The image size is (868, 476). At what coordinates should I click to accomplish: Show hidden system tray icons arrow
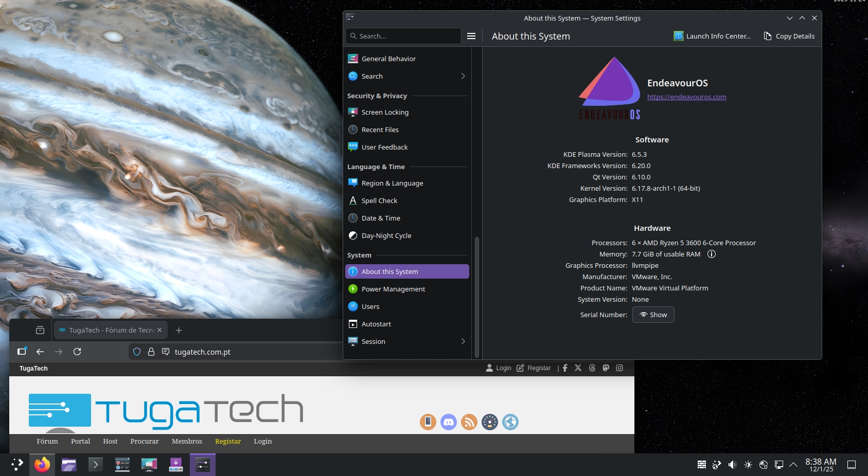[793, 465]
